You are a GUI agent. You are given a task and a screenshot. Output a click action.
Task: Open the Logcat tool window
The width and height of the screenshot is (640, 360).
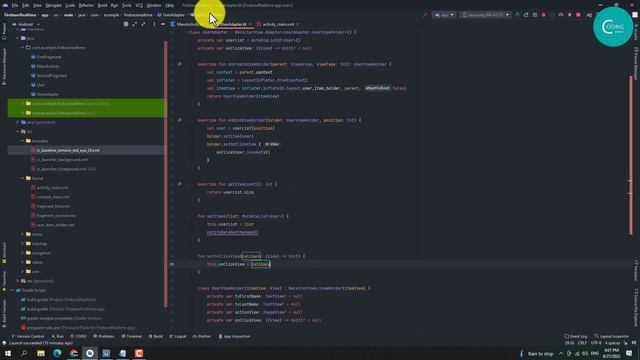click(x=178, y=336)
